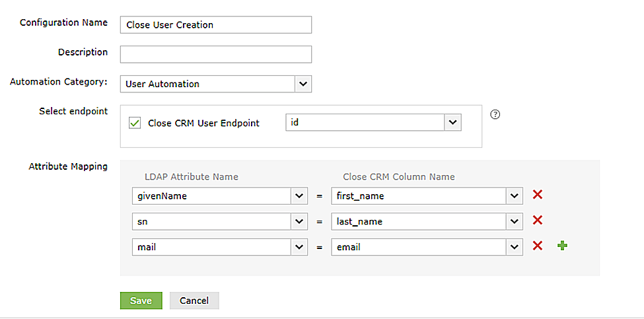Click the User Automation category field
644x319 pixels.
coord(207,84)
